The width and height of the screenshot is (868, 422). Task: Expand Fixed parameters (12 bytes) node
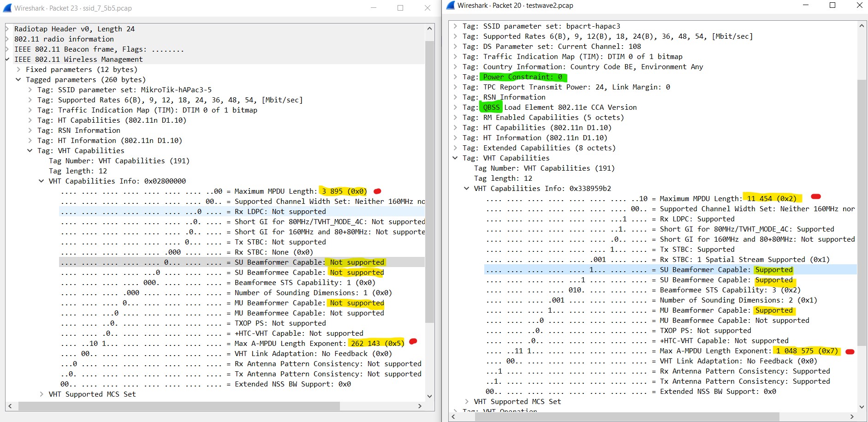[18, 70]
